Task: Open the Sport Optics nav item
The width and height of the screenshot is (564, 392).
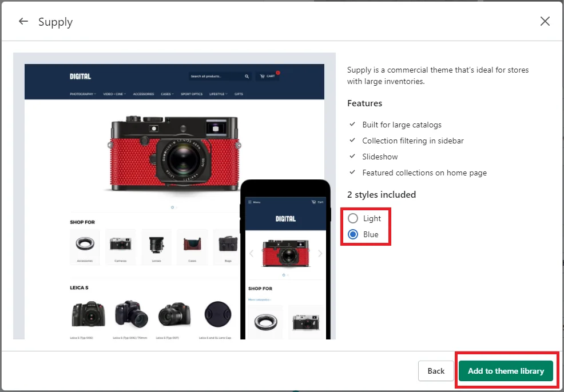Action: tap(191, 94)
